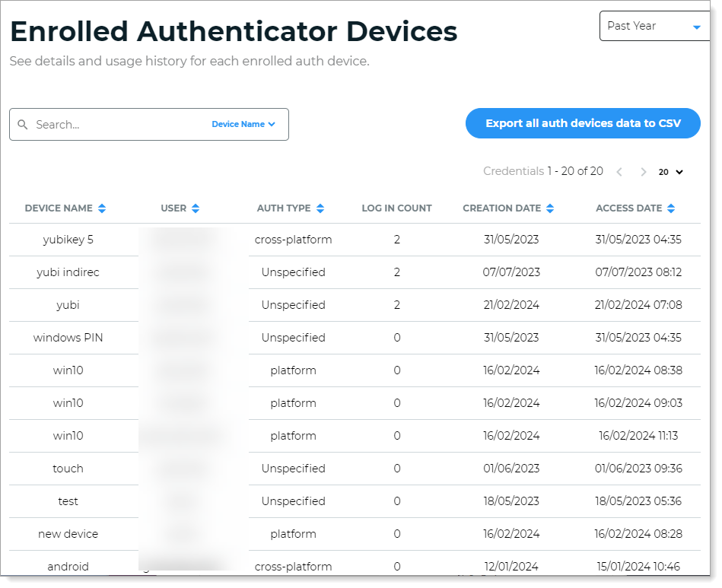Go to the next page of credentials
This screenshot has width=722, height=588.
click(x=644, y=172)
